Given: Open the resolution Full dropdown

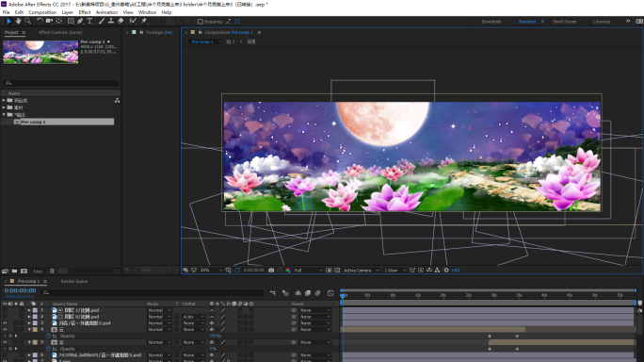Looking at the screenshot, I should click(308, 271).
